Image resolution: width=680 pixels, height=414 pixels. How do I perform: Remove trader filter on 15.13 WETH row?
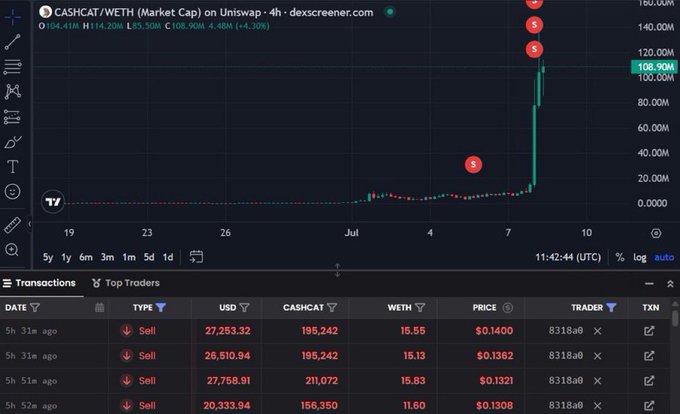coord(598,356)
